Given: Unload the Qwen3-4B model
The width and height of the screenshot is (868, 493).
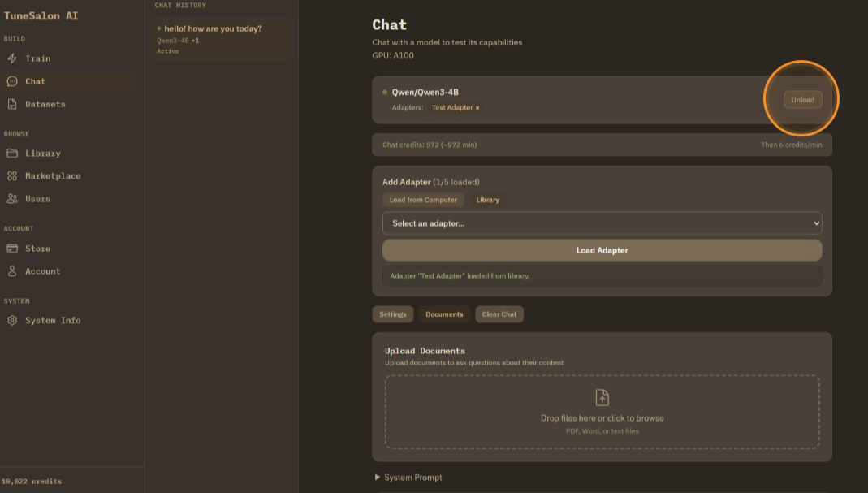Looking at the screenshot, I should point(802,100).
